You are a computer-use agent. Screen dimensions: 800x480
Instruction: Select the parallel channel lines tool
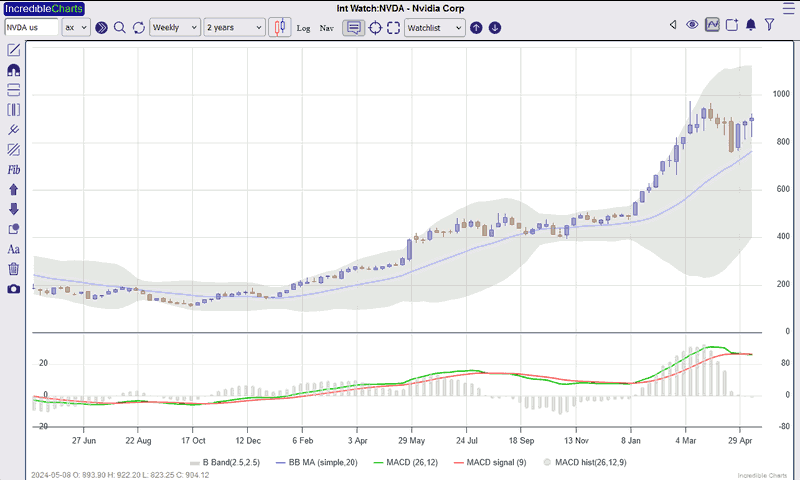(x=14, y=149)
